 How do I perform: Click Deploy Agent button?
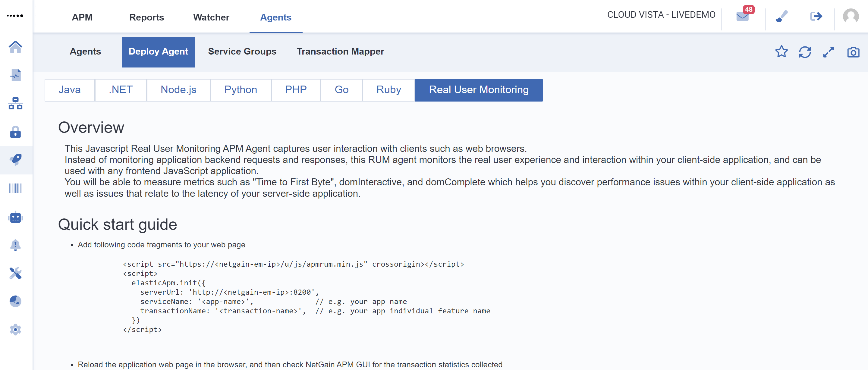158,52
